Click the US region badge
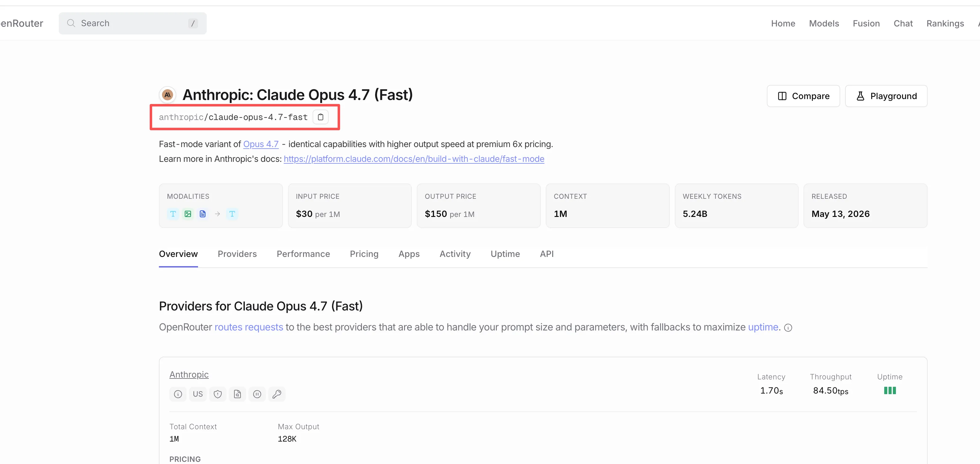 point(198,394)
